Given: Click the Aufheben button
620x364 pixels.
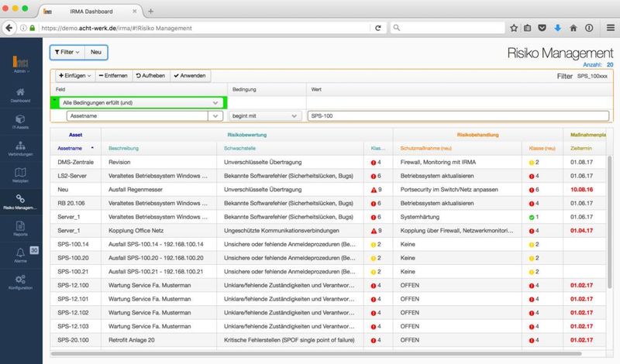Looking at the screenshot, I should 150,75.
